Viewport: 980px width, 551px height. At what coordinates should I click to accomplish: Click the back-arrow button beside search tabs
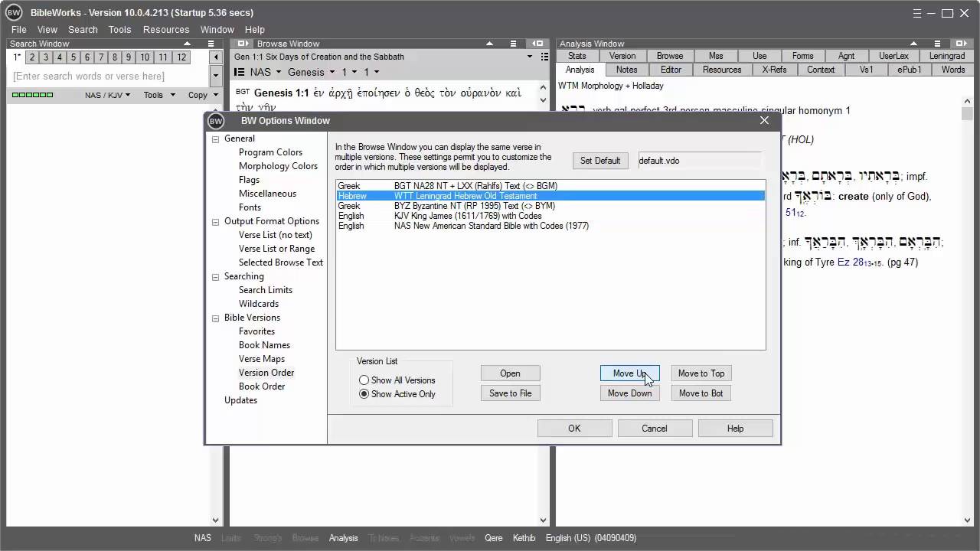click(x=217, y=57)
